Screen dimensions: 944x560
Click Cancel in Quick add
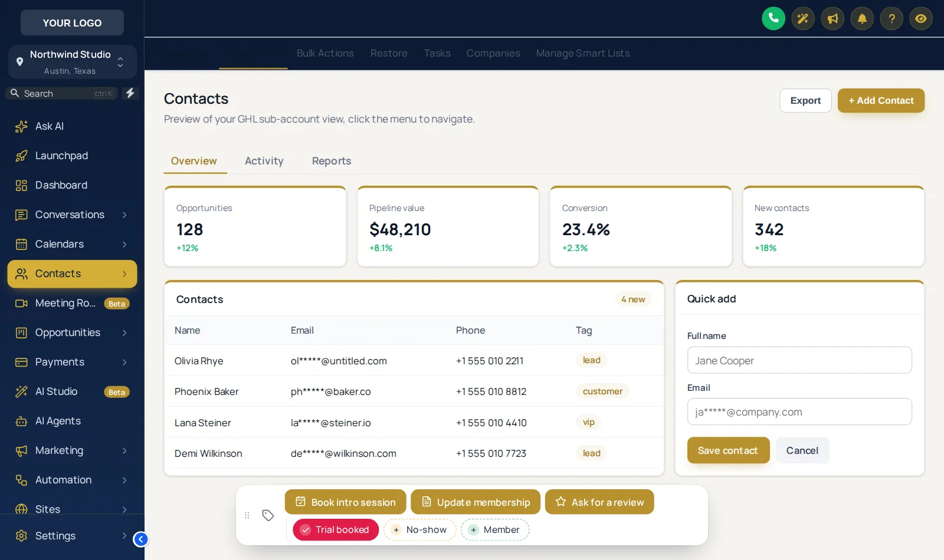pyautogui.click(x=802, y=450)
